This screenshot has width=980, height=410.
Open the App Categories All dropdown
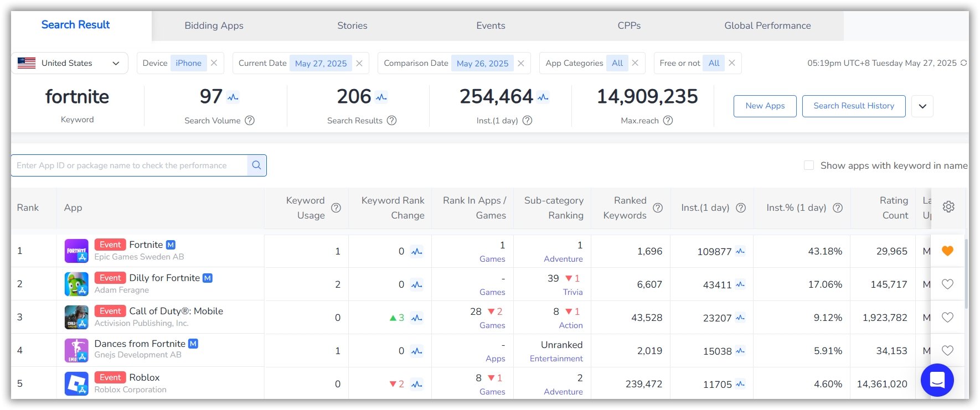617,63
